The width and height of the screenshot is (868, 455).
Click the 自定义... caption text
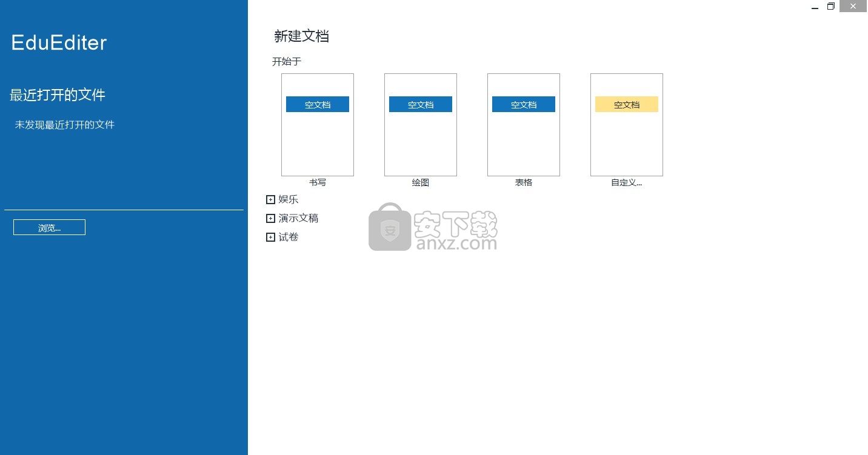point(627,182)
